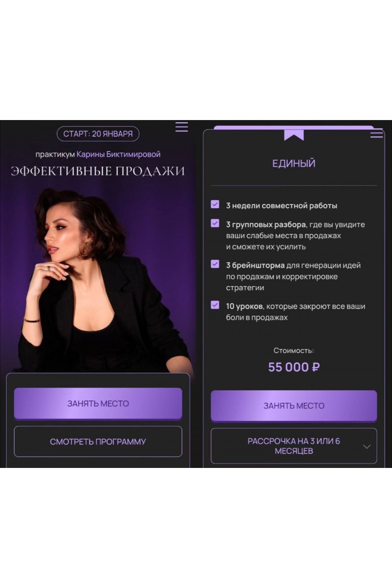Screen dimensions: 392x588
Task: Open 'Смотреть программу' button
Action: pos(98,441)
